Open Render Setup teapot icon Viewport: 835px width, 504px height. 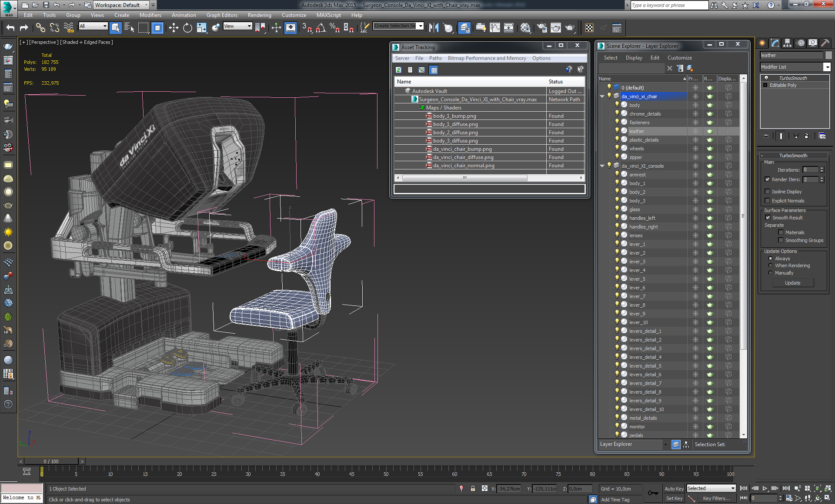point(542,28)
